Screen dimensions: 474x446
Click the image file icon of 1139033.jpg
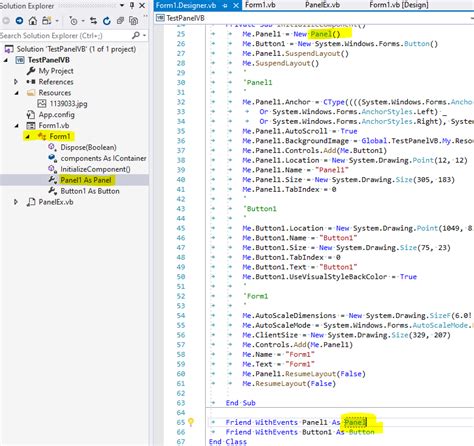(42, 103)
